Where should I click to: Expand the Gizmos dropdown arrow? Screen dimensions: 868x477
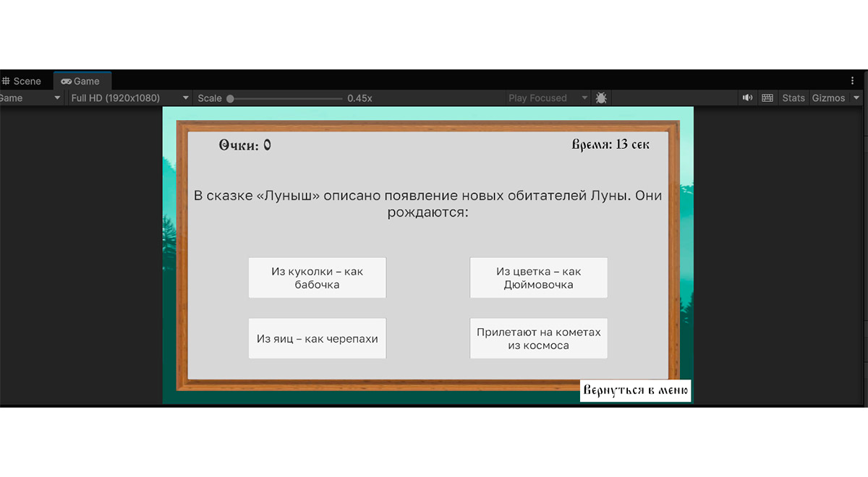[x=857, y=98]
